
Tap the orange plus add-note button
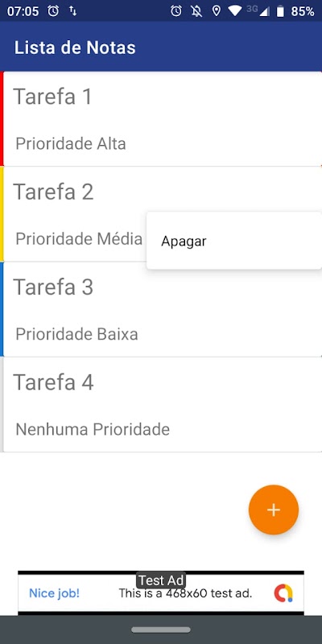point(274,510)
